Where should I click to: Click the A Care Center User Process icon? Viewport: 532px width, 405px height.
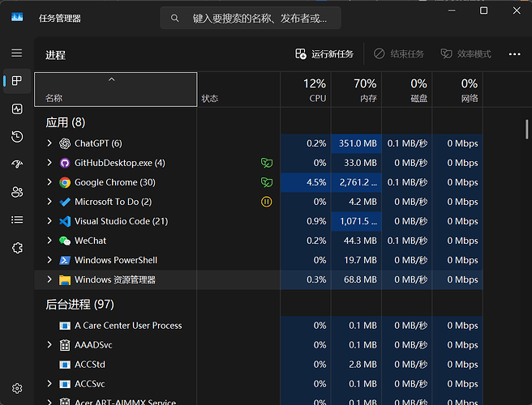[65, 326]
